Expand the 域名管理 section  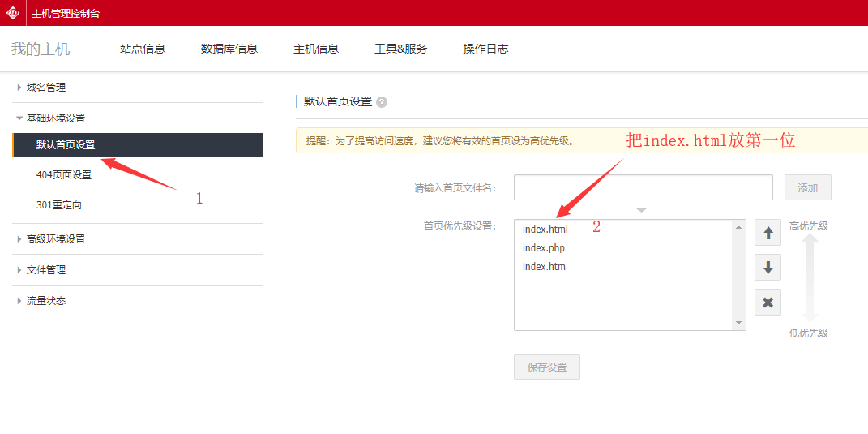(46, 88)
